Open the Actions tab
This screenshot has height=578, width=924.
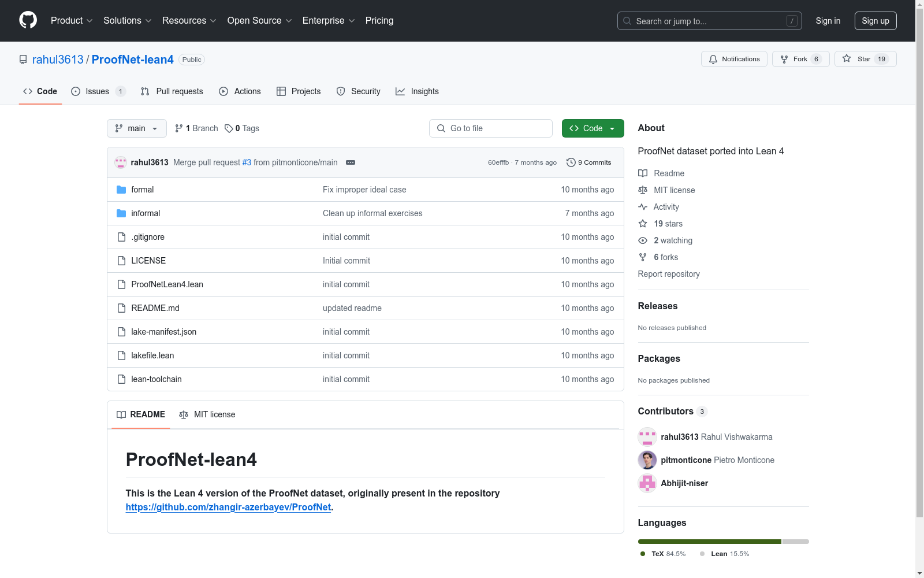coord(240,91)
